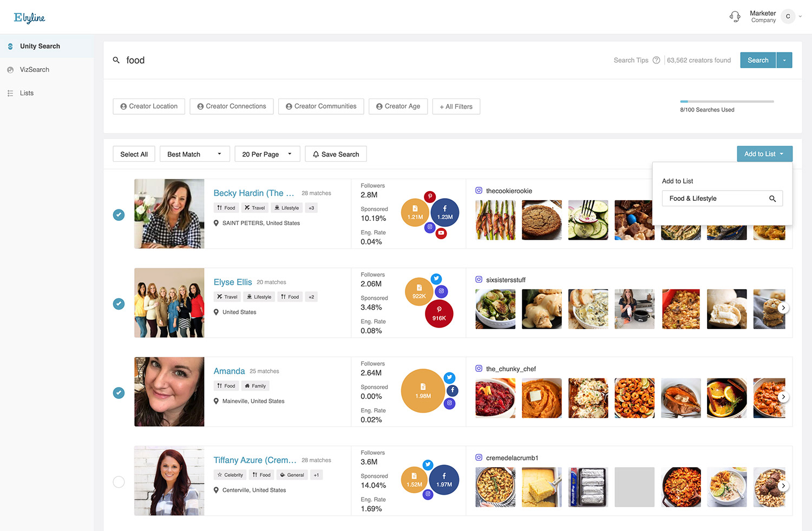812x531 pixels.
Task: Click the headset support icon
Action: coord(735,16)
